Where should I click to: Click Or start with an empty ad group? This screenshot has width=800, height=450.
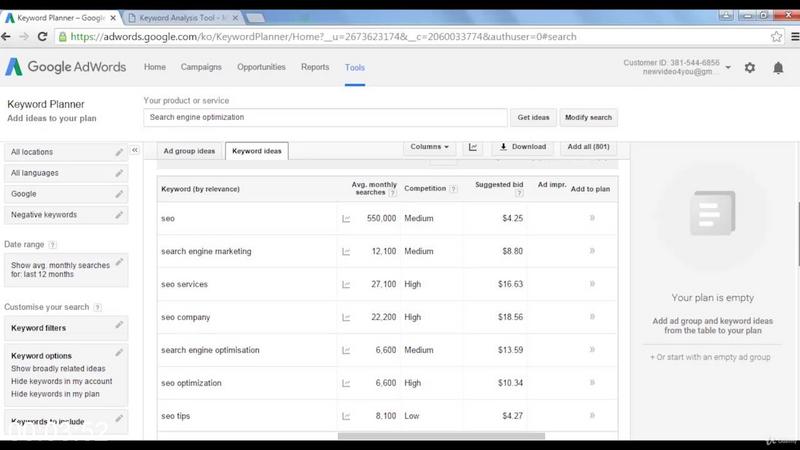click(710, 357)
